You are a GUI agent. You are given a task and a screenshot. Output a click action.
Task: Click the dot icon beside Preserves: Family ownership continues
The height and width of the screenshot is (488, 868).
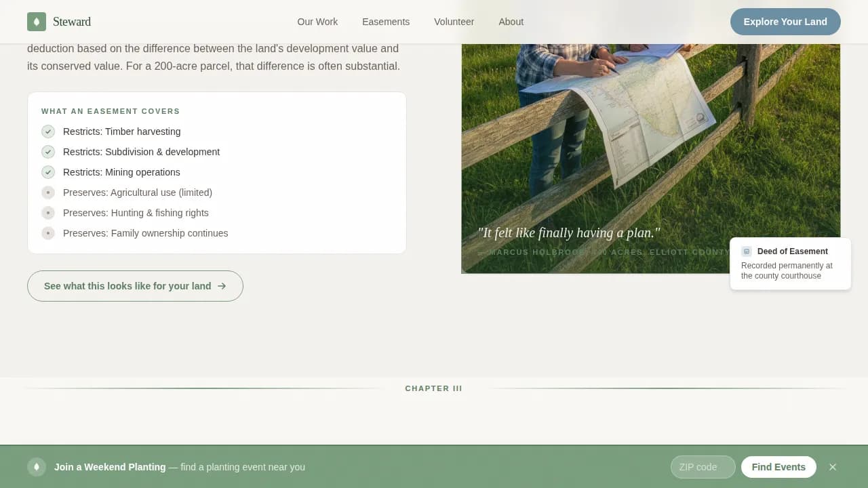[48, 233]
